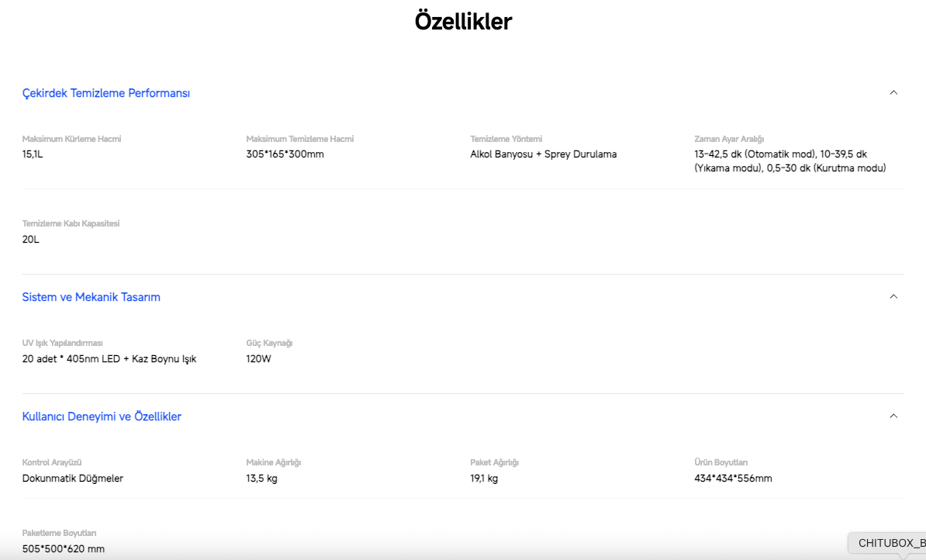Click the 305*165*300mm cleaning volume value

click(285, 154)
